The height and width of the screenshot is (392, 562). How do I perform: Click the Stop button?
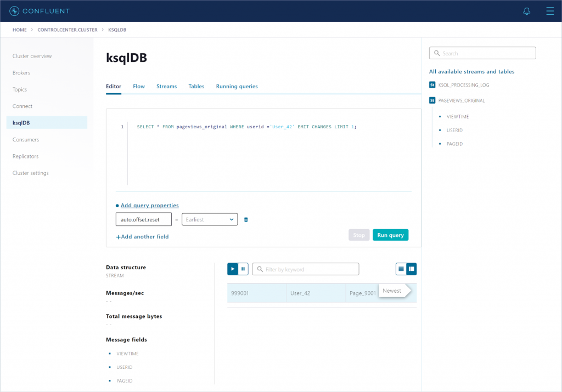[359, 235]
